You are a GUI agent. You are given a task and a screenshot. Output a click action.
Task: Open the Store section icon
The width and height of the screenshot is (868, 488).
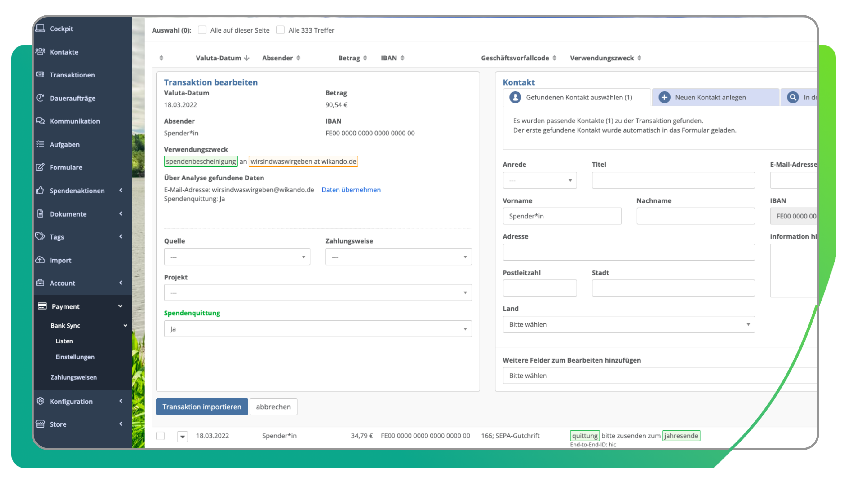tap(40, 424)
